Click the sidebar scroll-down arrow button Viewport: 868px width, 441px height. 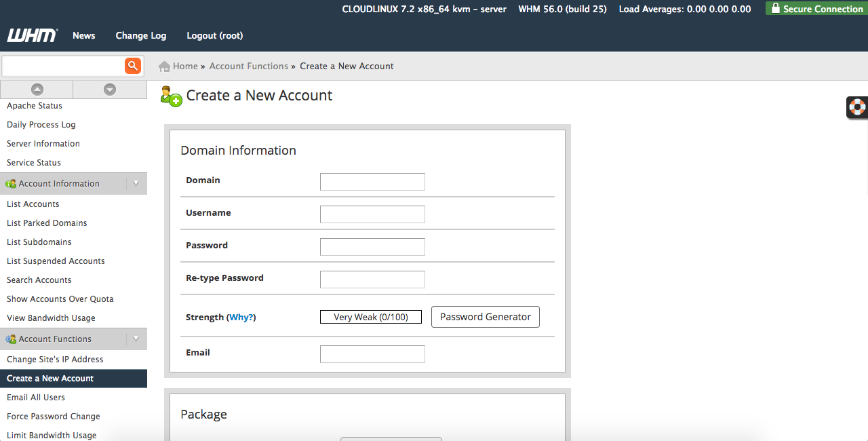point(110,90)
